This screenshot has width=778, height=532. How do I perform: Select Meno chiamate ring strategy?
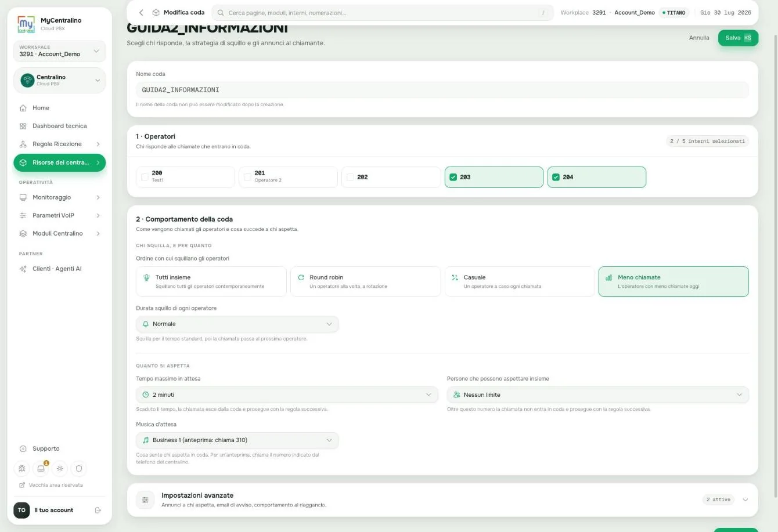click(673, 281)
